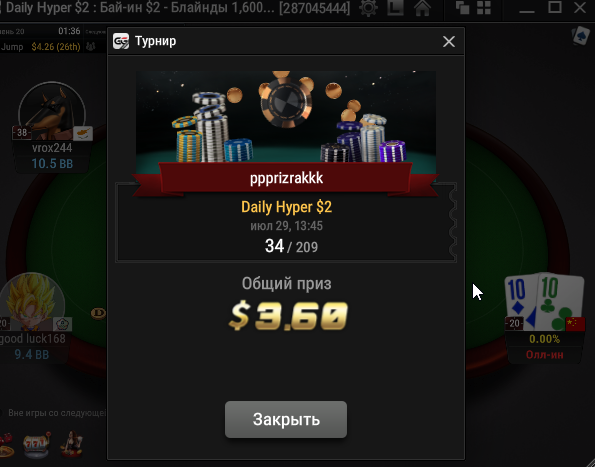Open the roulette and dice game icon
Image resolution: width=595 pixels, height=467 pixels.
6,446
